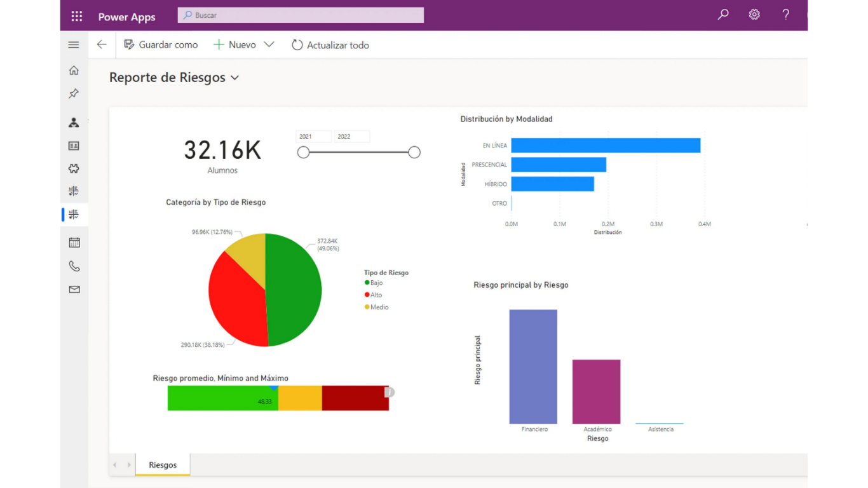868x488 pixels.
Task: Expand the Nuevo dropdown arrow
Action: (269, 44)
